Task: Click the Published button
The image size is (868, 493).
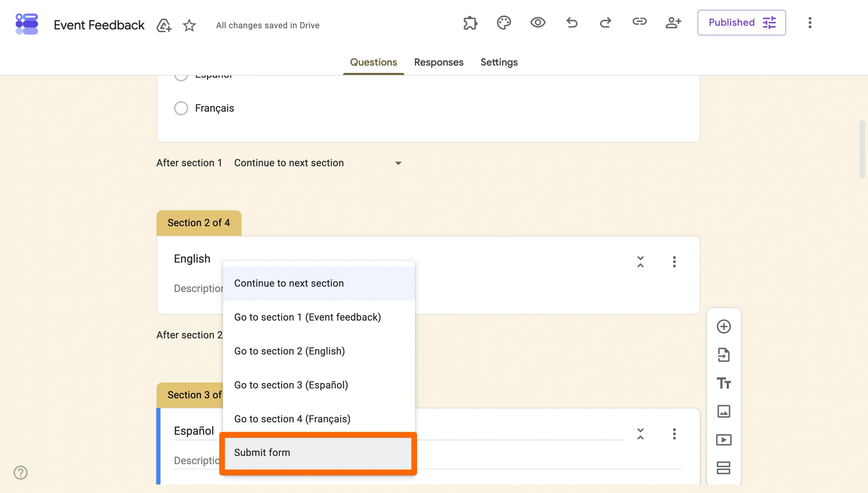Action: 742,23
